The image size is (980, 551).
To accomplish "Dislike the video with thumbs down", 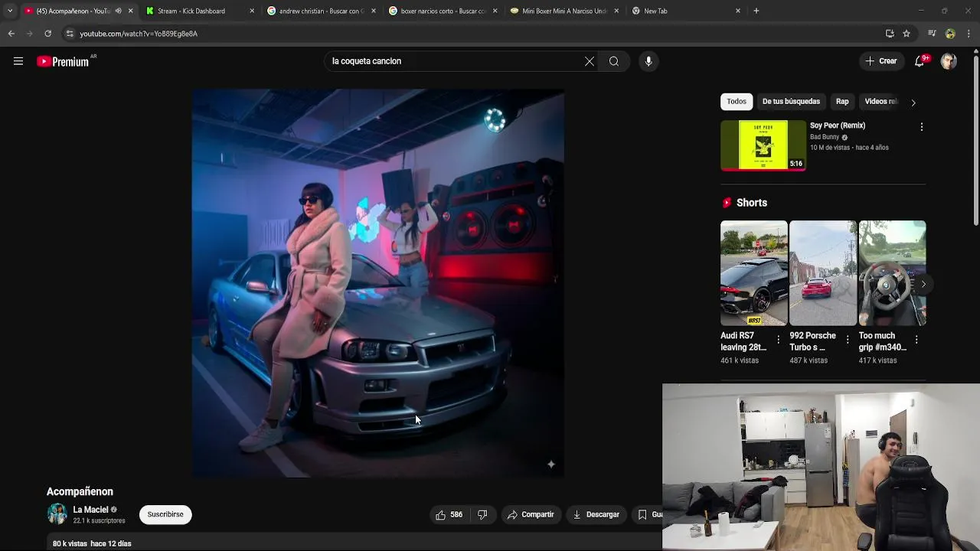I will pyautogui.click(x=482, y=514).
